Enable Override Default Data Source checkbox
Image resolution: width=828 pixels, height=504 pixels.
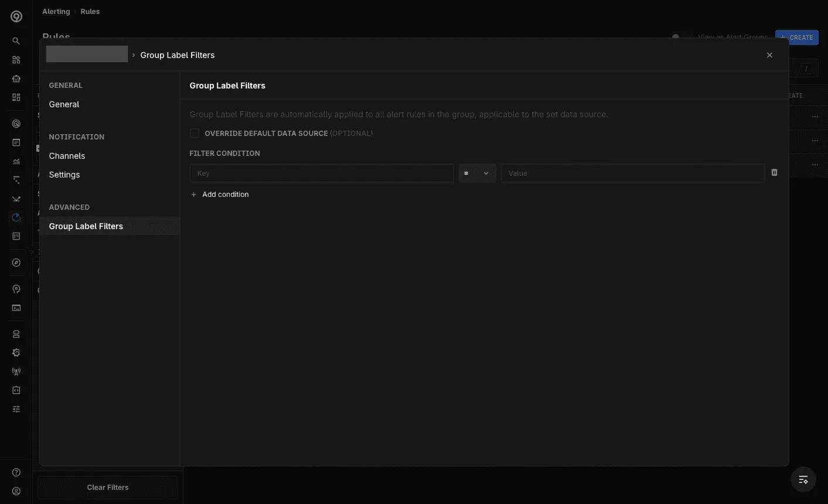pos(195,134)
